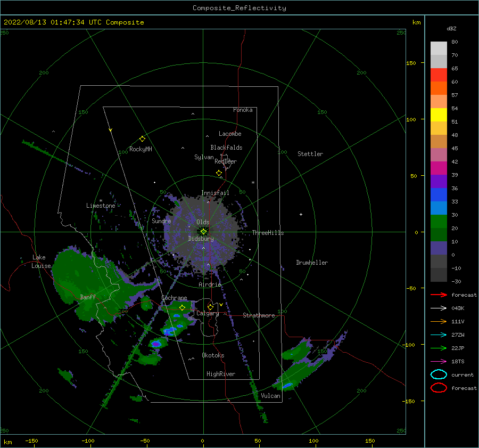Image resolution: width=479 pixels, height=448 pixels.
Task: Click the RedDeer city label
Action: 226,161
